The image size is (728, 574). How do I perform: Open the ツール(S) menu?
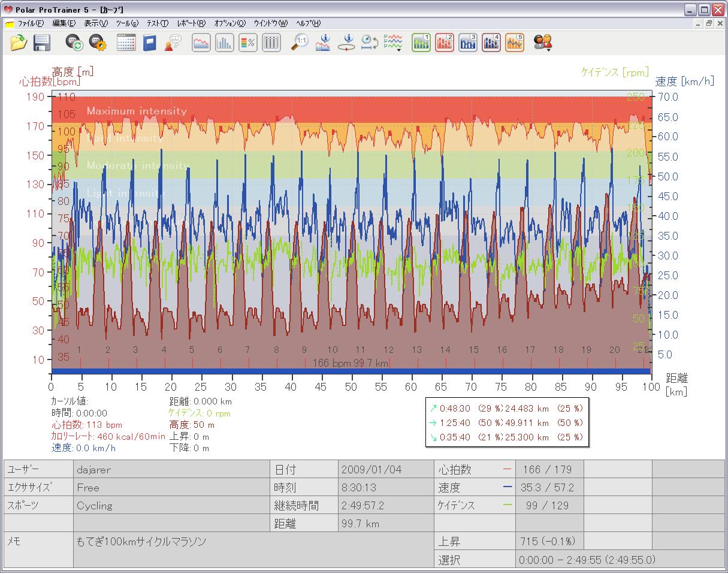[x=127, y=24]
